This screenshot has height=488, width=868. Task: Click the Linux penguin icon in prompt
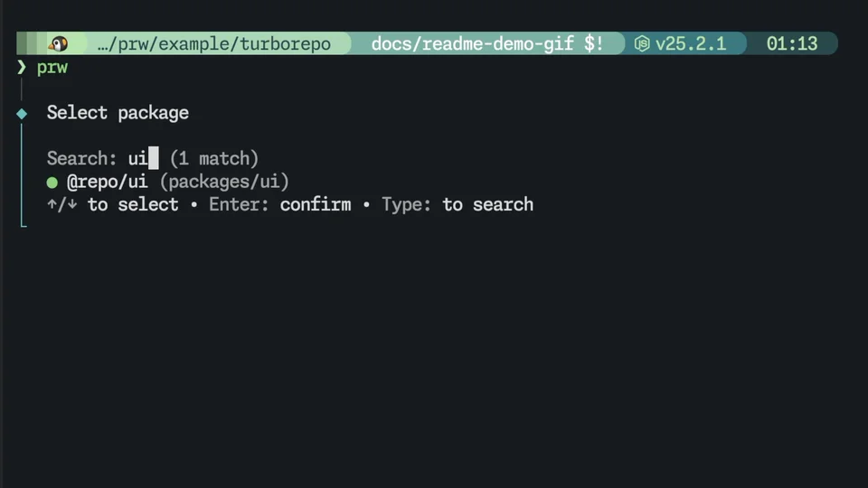coord(59,43)
